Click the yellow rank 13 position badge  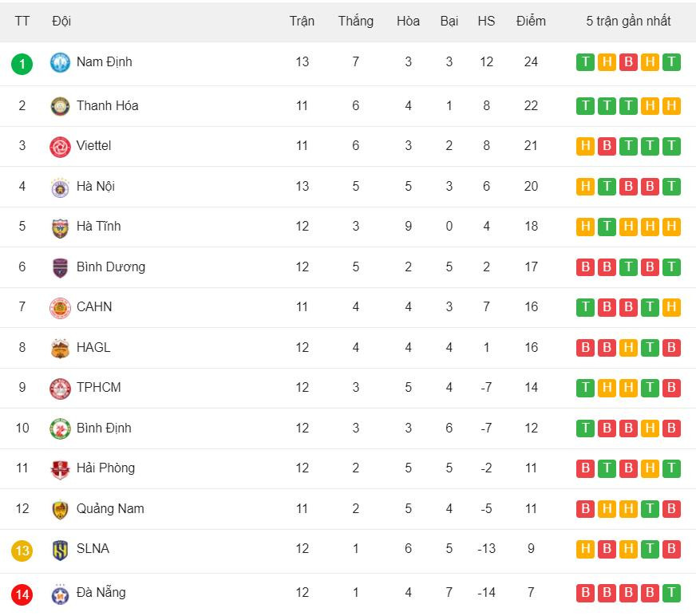point(22,550)
